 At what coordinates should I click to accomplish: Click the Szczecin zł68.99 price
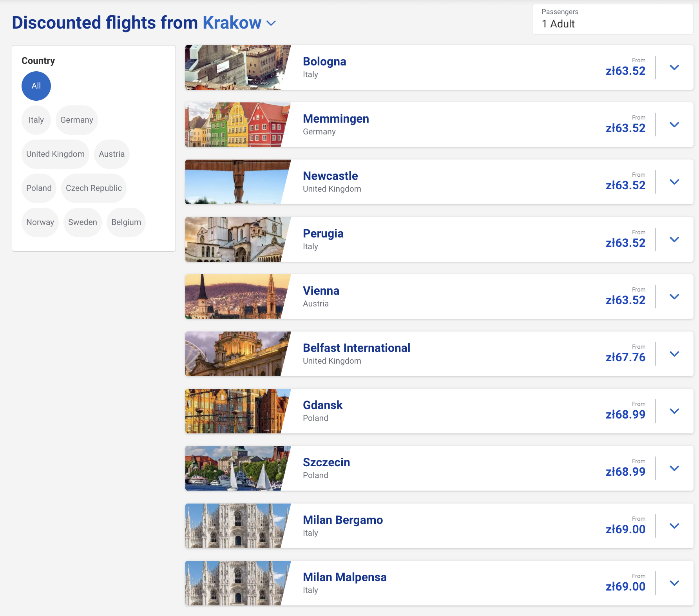click(625, 472)
